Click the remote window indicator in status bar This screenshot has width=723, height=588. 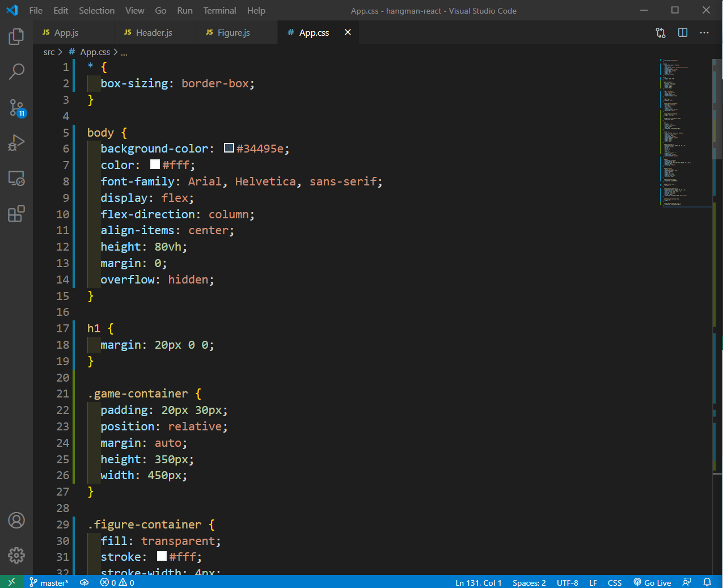pos(11,582)
